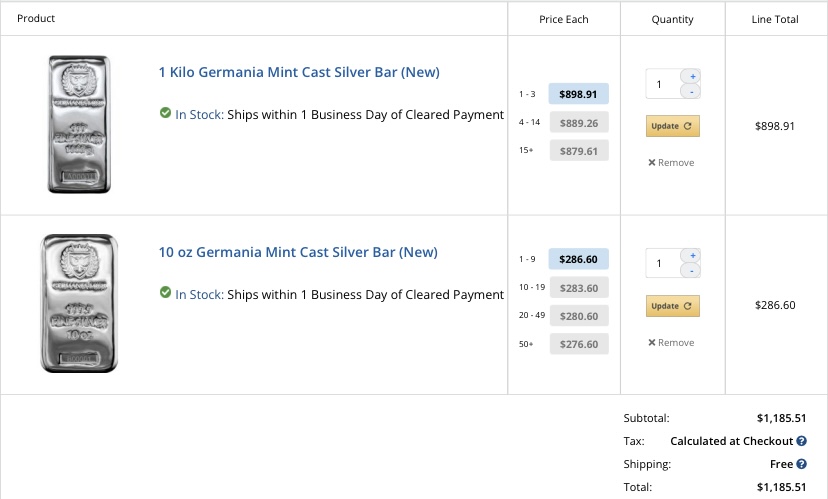The image size is (828, 499).
Task: Click the $283.60 price tier for 10-19
Action: click(579, 288)
